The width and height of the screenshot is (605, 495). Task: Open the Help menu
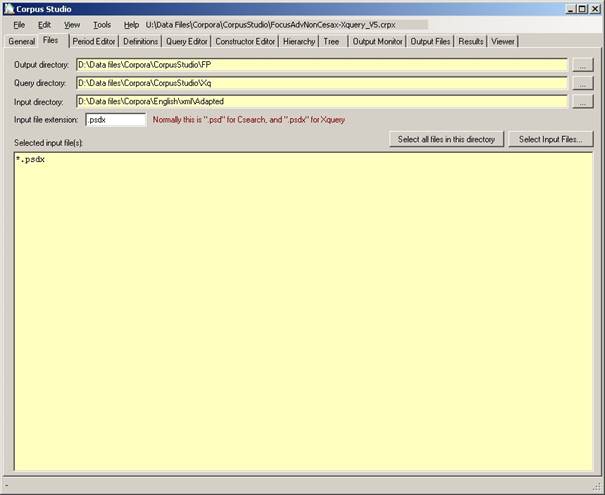click(x=132, y=24)
